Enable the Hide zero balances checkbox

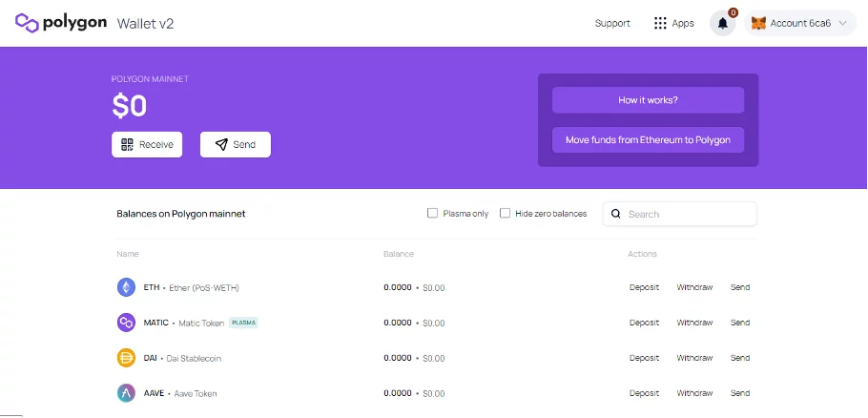point(505,213)
